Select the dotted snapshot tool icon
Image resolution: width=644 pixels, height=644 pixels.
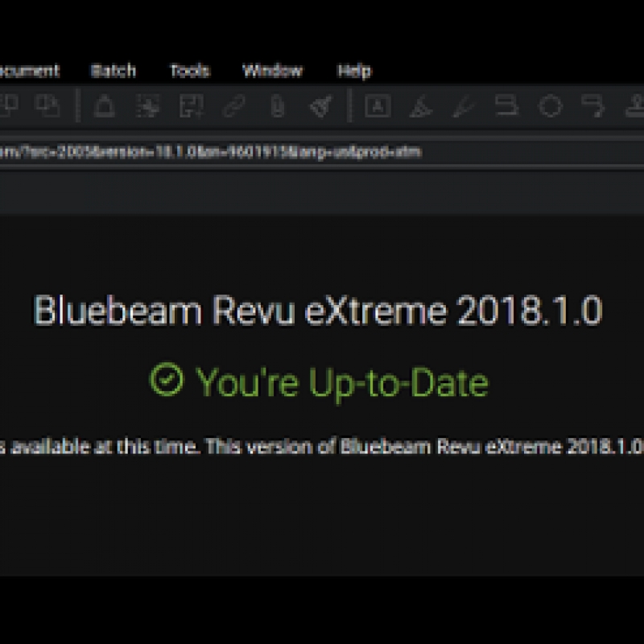click(147, 106)
